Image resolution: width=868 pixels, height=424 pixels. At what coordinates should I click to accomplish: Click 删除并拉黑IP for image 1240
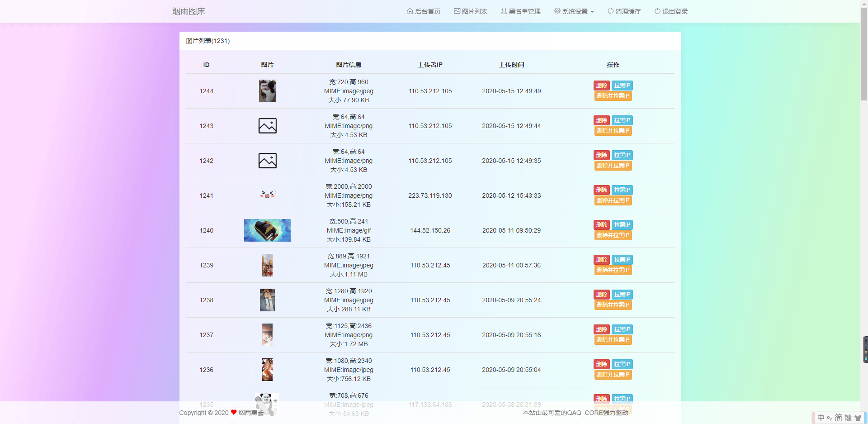tap(613, 235)
